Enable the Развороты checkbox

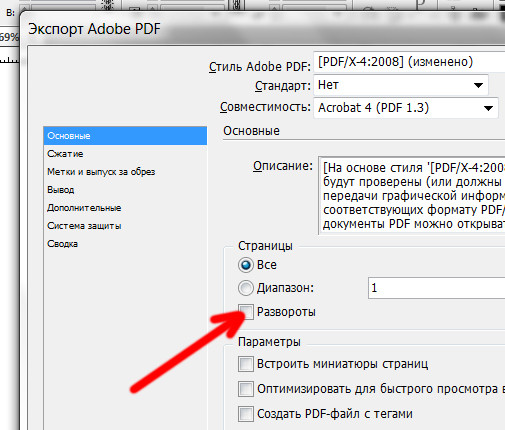pos(246,312)
